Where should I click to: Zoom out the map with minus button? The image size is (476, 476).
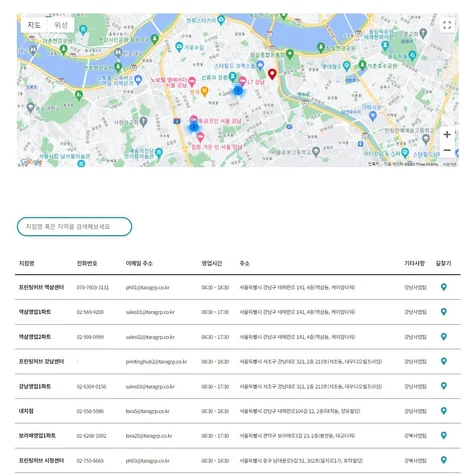pyautogui.click(x=447, y=150)
